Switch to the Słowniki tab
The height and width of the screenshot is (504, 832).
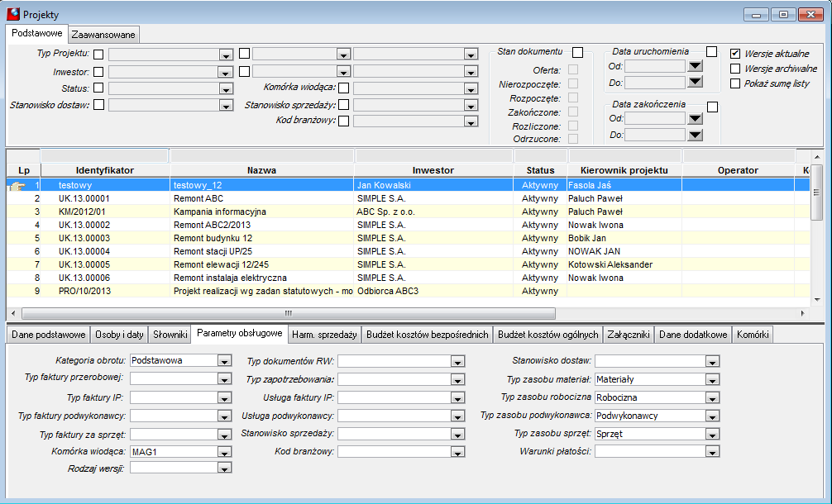click(x=170, y=335)
